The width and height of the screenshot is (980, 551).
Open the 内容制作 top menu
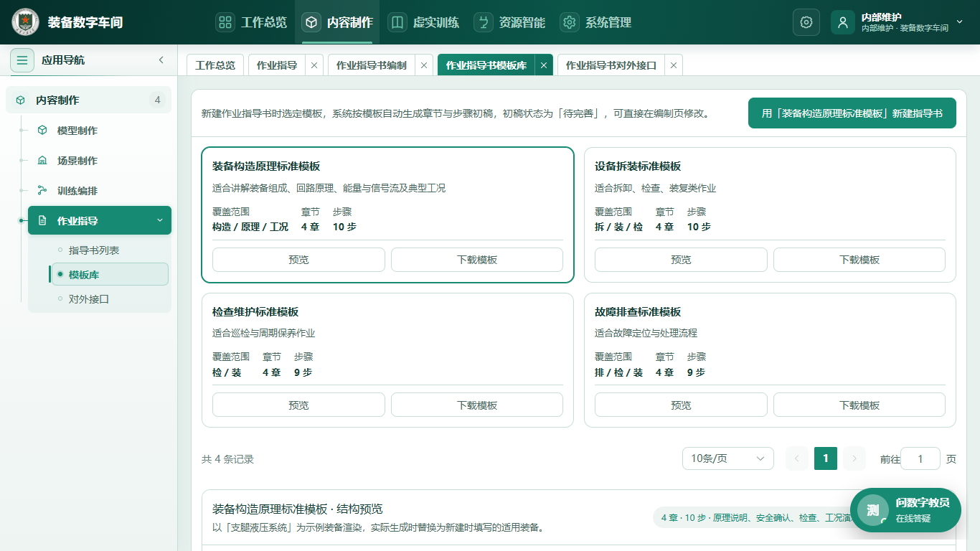338,22
